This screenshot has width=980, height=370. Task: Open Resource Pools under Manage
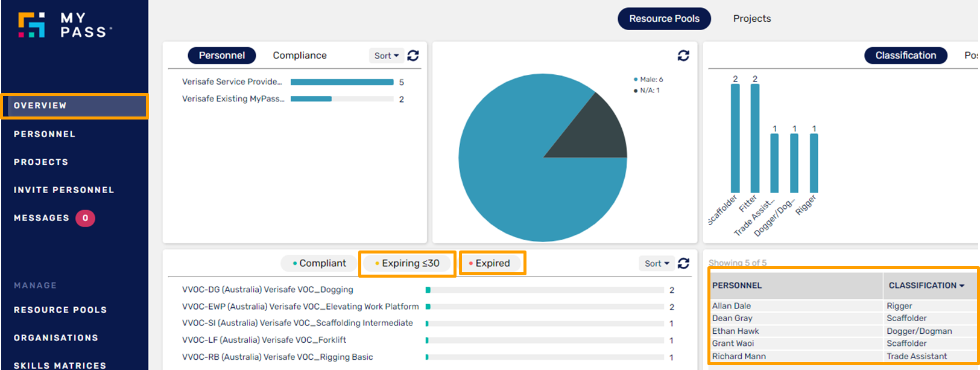(x=60, y=310)
